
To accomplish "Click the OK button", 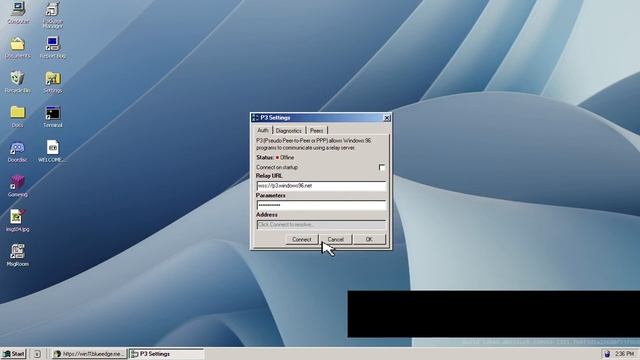I will tap(369, 240).
